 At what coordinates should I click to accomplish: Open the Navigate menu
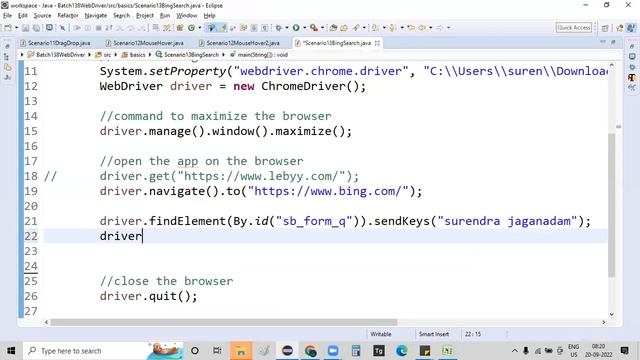(x=96, y=16)
